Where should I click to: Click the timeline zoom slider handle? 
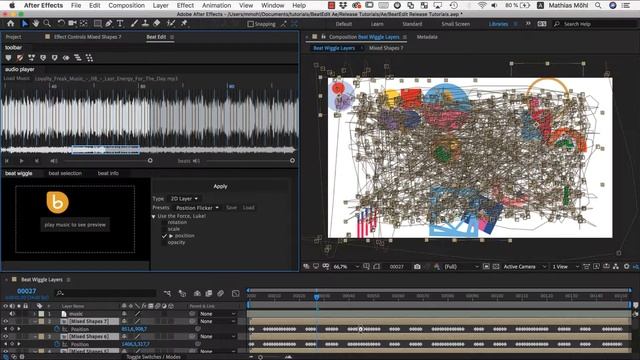tap(260, 357)
